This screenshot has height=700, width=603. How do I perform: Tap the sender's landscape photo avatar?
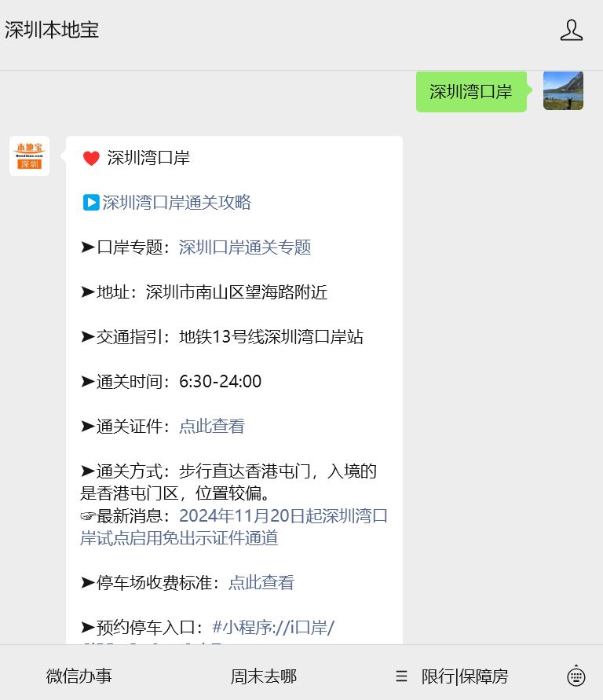click(x=563, y=91)
